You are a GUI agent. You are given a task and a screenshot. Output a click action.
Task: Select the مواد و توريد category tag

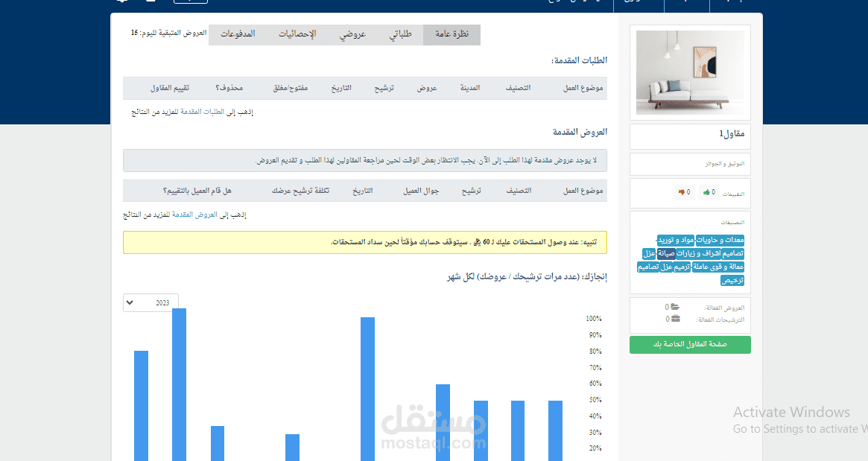[675, 241]
